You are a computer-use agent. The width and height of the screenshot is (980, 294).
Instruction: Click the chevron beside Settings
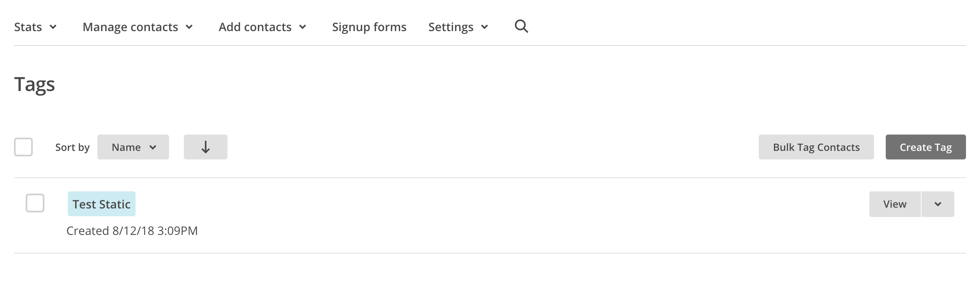pos(485,27)
